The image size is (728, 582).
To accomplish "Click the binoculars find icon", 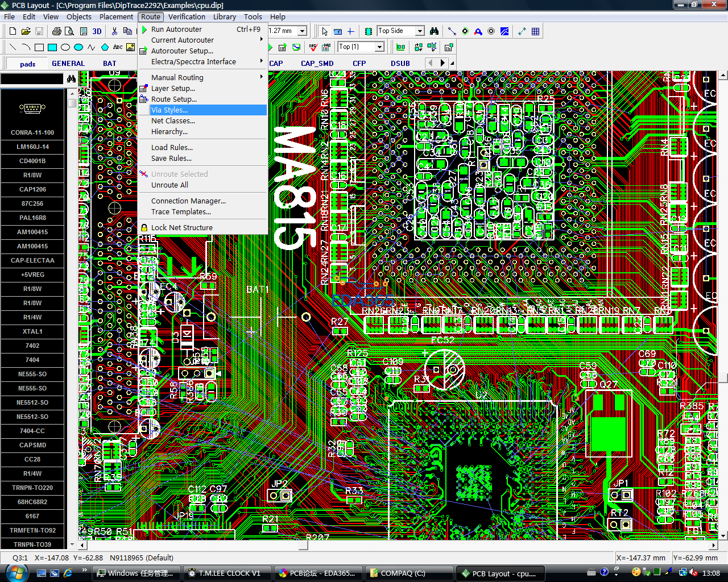I will tap(434, 31).
